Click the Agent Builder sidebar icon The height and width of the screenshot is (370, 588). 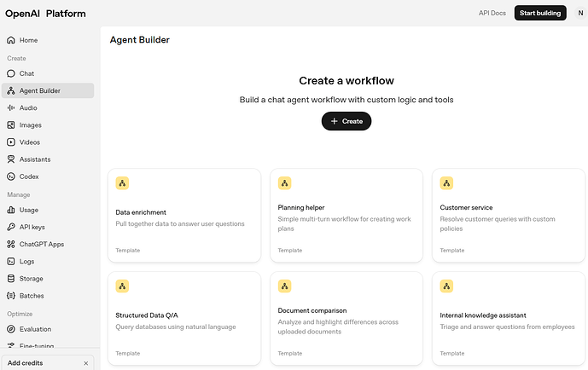click(11, 90)
